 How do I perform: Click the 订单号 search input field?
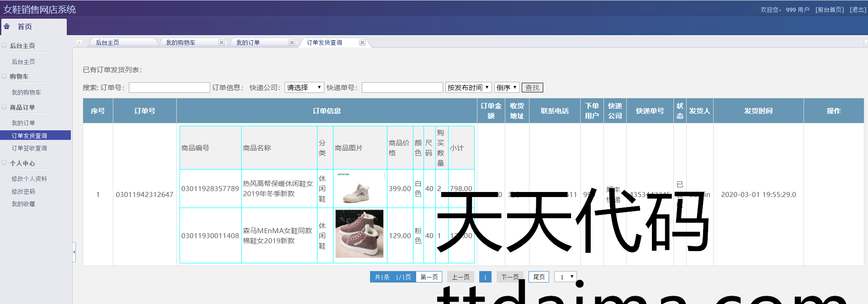[x=169, y=87]
